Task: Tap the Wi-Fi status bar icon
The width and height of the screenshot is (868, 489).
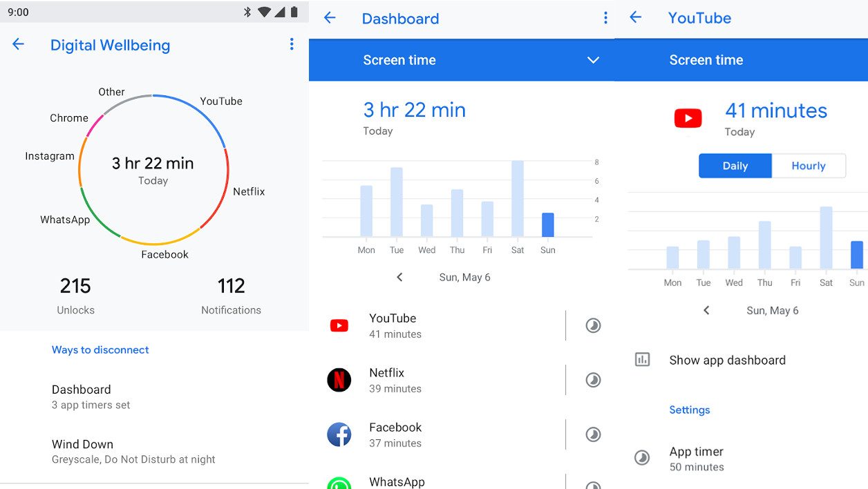Action: [264, 12]
